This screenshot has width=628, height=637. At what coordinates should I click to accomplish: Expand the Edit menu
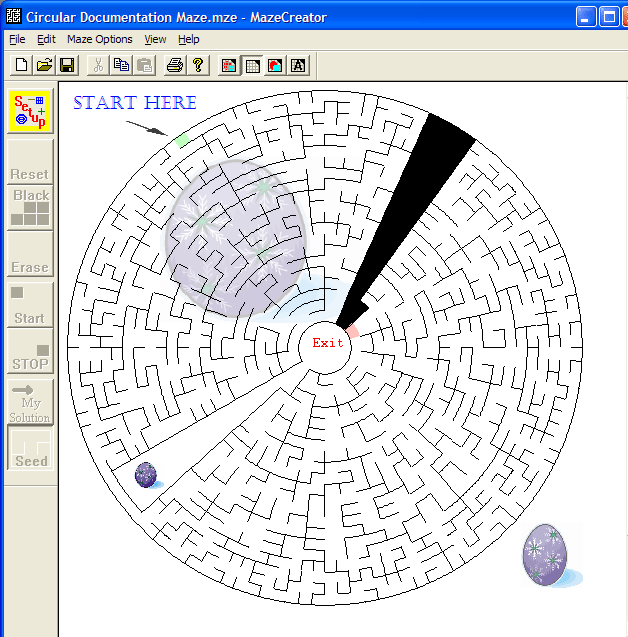coord(46,39)
